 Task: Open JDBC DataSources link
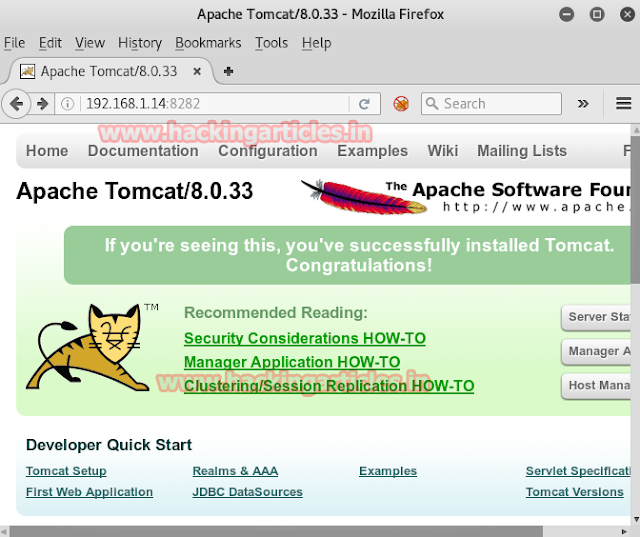[x=247, y=492]
